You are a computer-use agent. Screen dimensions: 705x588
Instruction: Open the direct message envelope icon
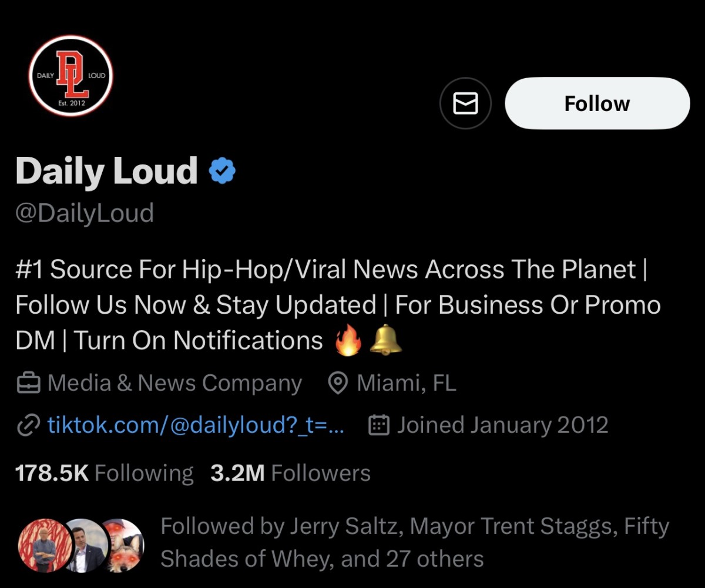[x=465, y=103]
